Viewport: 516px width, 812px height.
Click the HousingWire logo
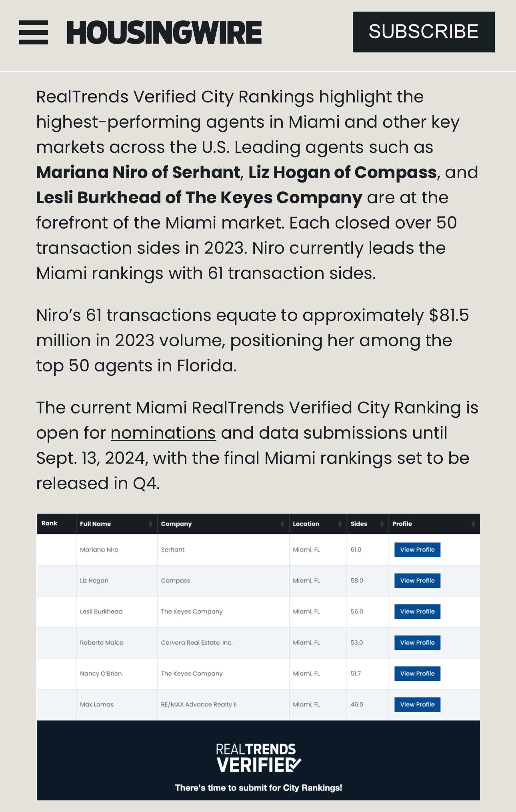pos(164,32)
